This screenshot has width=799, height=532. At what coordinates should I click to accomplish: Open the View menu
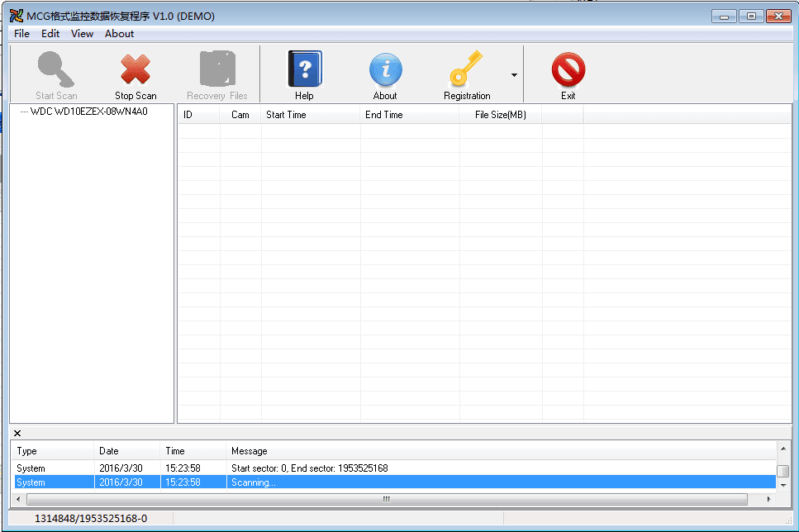(82, 34)
